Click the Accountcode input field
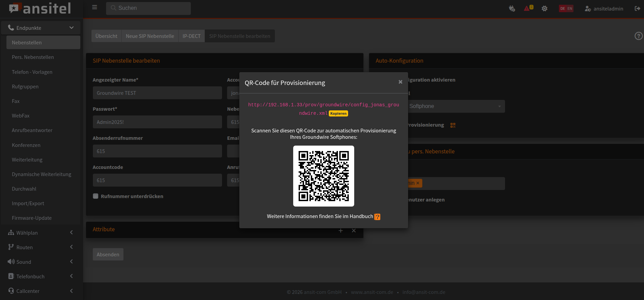The width and height of the screenshot is (644, 300). [x=157, y=180]
